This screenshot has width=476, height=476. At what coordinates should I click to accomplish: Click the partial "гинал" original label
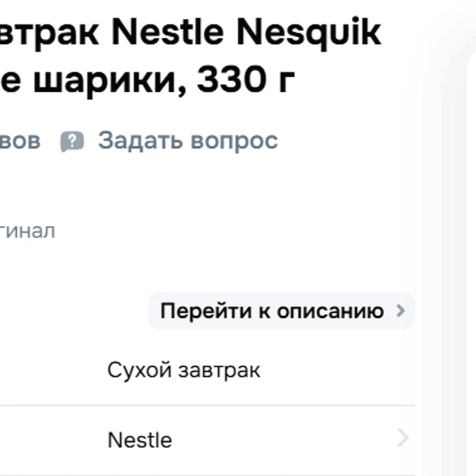[28, 232]
